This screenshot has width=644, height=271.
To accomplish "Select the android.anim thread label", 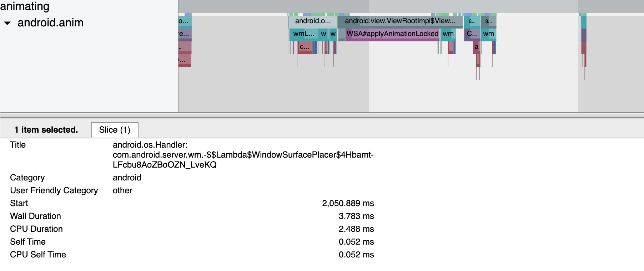I will click(50, 23).
